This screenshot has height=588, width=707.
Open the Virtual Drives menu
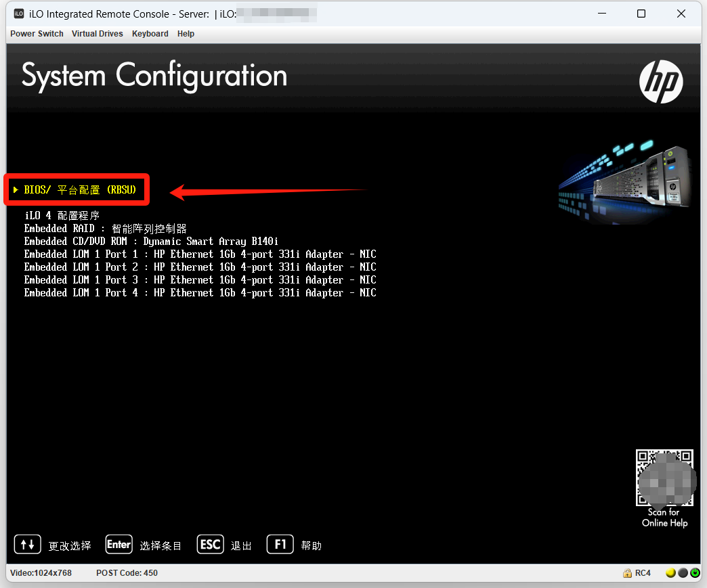coord(98,34)
